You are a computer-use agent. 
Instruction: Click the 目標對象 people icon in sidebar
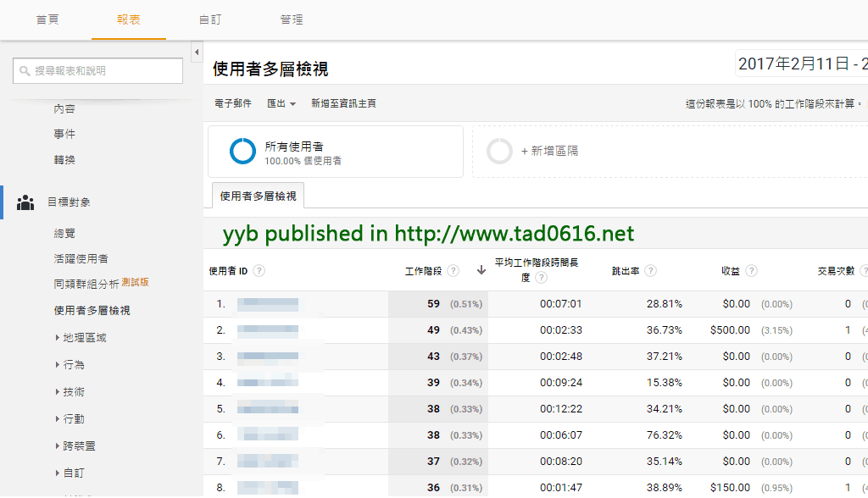point(25,202)
